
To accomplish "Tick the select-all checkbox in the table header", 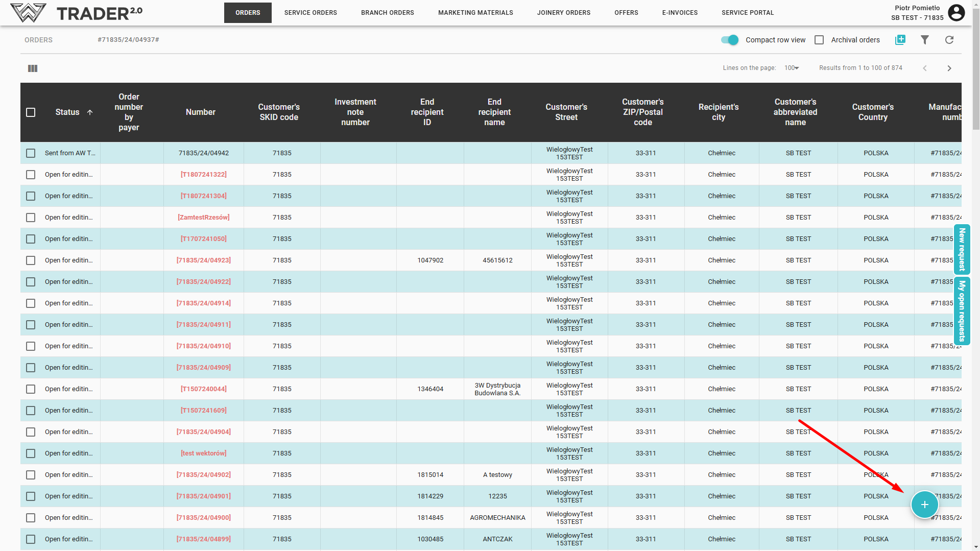I will (x=31, y=112).
